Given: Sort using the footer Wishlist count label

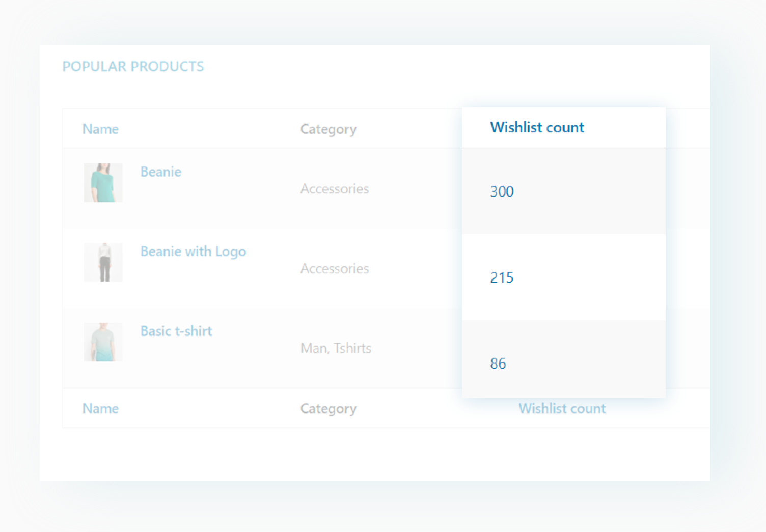Looking at the screenshot, I should 562,408.
